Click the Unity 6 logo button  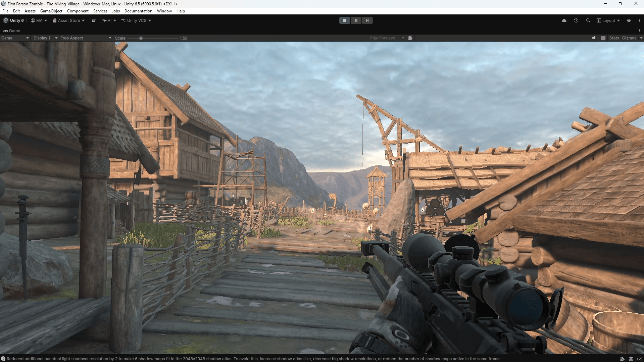(14, 20)
